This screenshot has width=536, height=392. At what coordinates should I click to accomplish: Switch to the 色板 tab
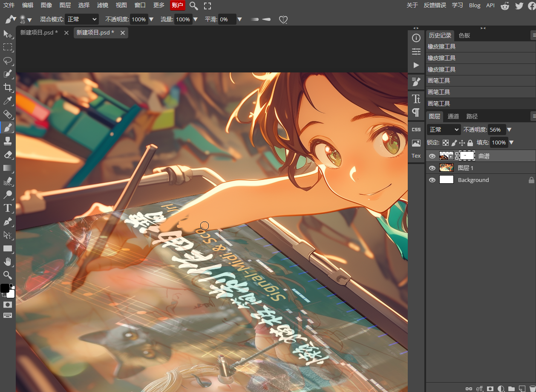tap(464, 35)
